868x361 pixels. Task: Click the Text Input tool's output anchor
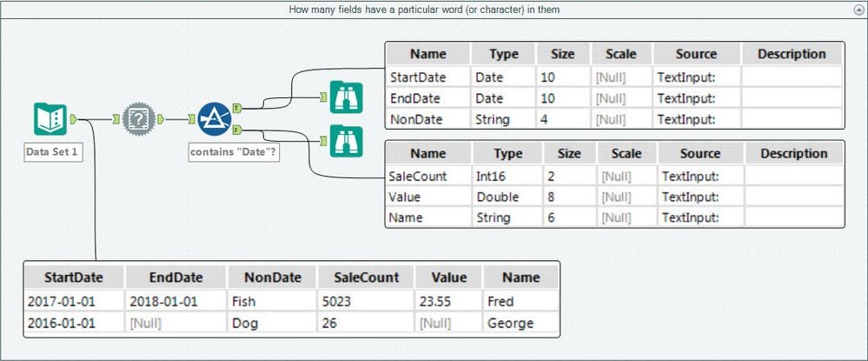pyautogui.click(x=73, y=118)
